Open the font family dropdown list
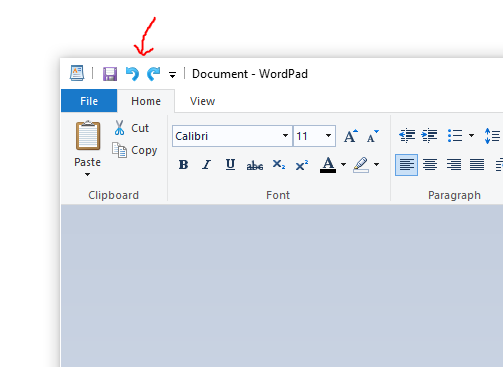The height and width of the screenshot is (367, 503). pos(285,136)
